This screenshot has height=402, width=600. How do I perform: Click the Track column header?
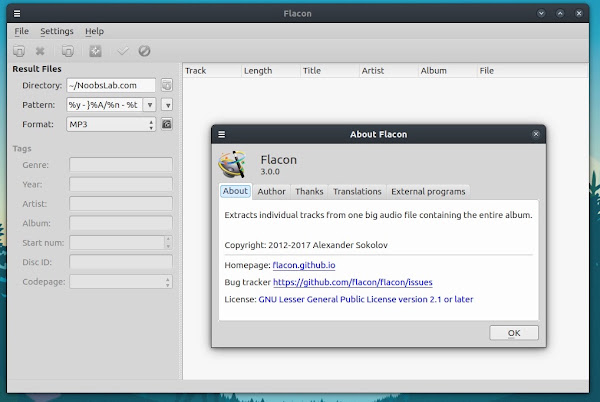tap(212, 71)
